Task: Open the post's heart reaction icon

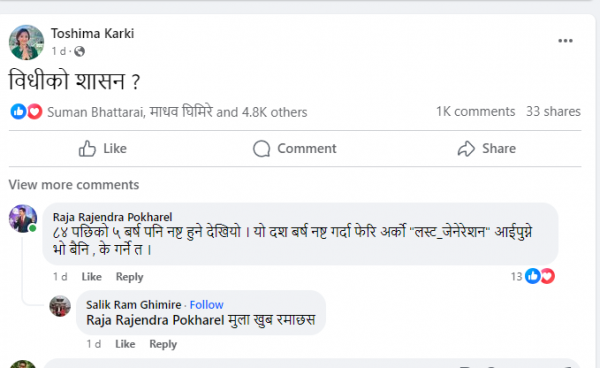Action: (35, 112)
